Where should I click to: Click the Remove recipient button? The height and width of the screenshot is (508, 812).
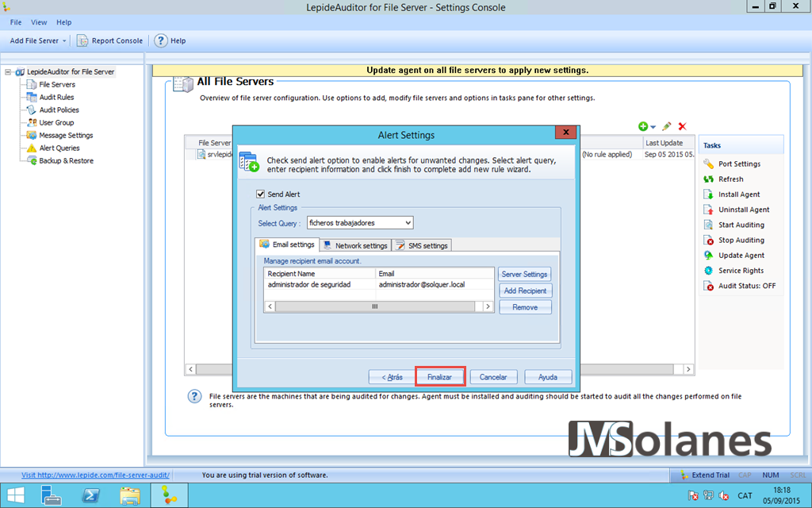pos(525,307)
